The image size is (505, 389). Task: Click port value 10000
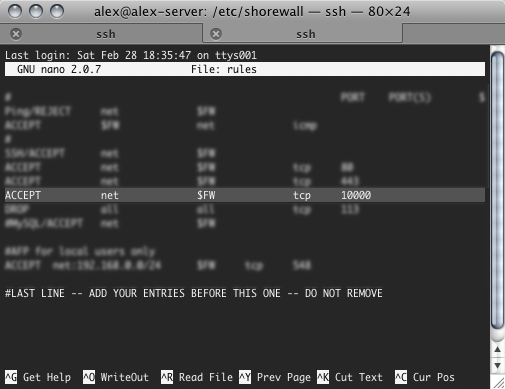pos(356,195)
